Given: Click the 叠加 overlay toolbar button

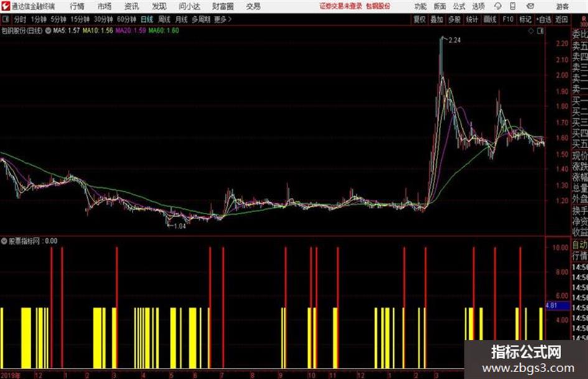Looking at the screenshot, I should click(x=437, y=19).
